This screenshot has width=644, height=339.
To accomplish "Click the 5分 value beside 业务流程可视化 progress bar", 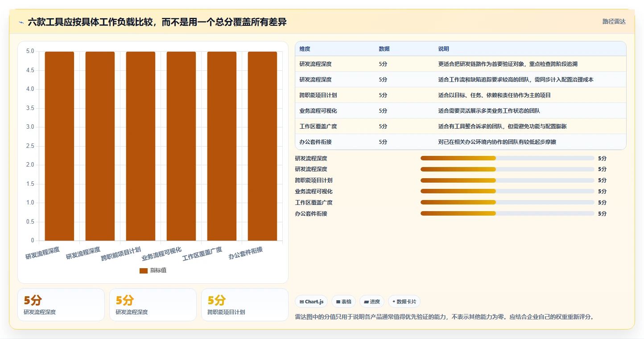I will coord(602,192).
